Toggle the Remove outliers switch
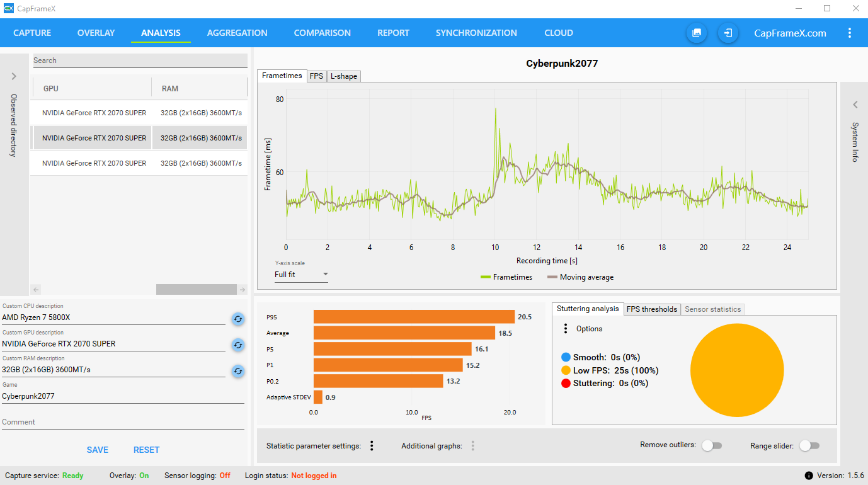 (x=712, y=446)
